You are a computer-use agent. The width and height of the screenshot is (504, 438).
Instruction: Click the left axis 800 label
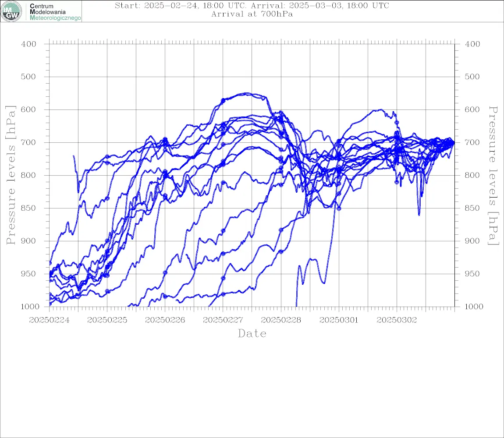click(x=28, y=175)
